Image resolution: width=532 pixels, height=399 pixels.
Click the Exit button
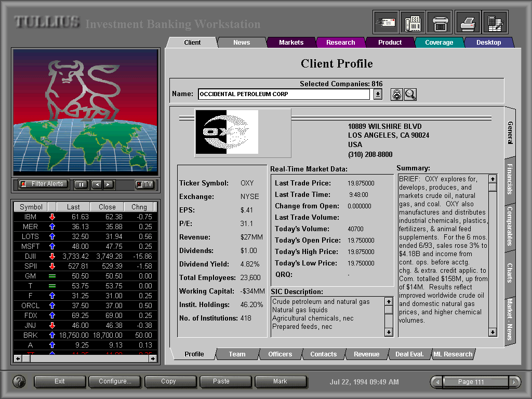60,381
